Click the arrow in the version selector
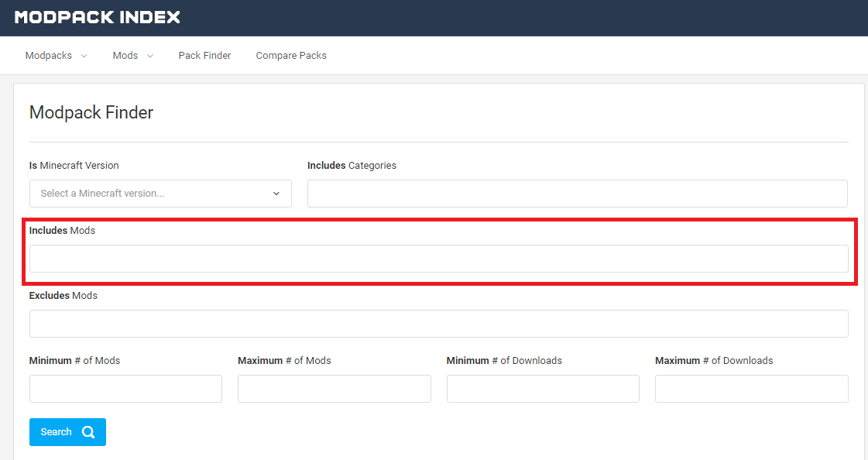868x460 pixels. [276, 194]
